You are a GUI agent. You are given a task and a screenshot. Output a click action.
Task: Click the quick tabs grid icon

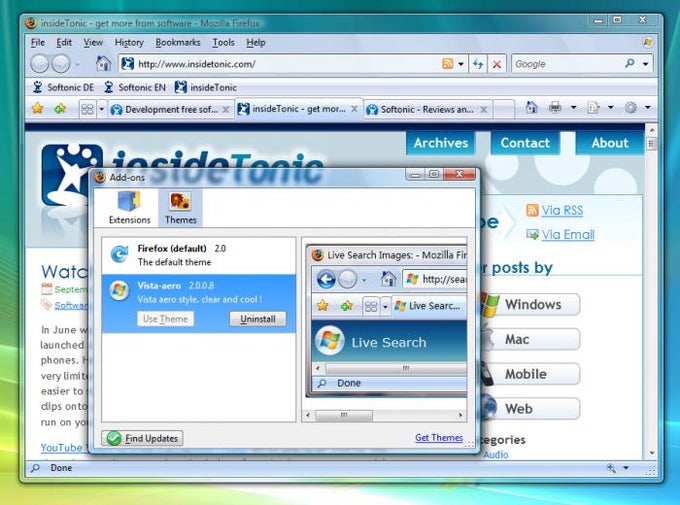tap(88, 109)
